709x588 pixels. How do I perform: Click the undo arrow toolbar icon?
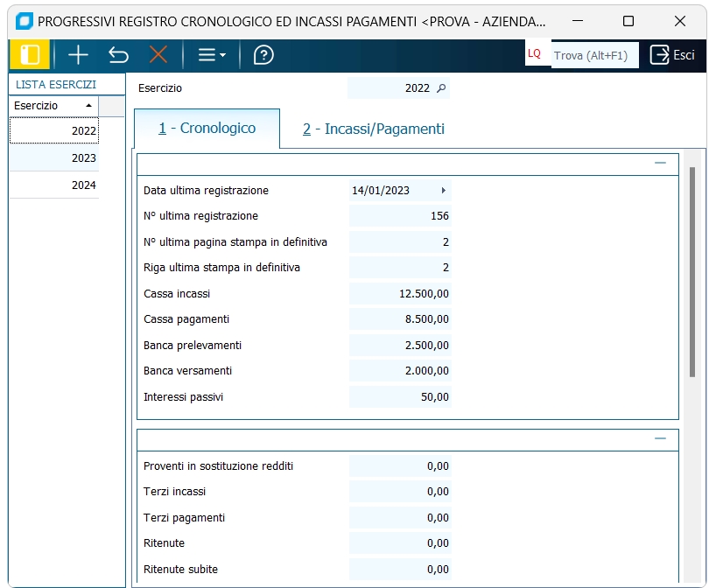118,55
